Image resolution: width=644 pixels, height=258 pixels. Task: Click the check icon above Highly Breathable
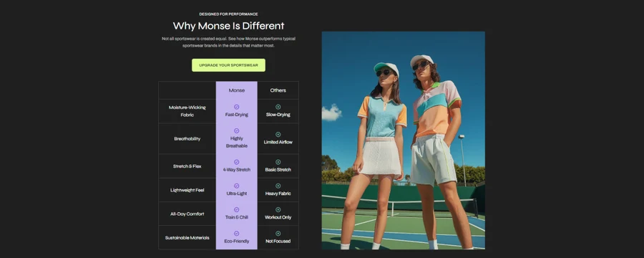click(237, 131)
